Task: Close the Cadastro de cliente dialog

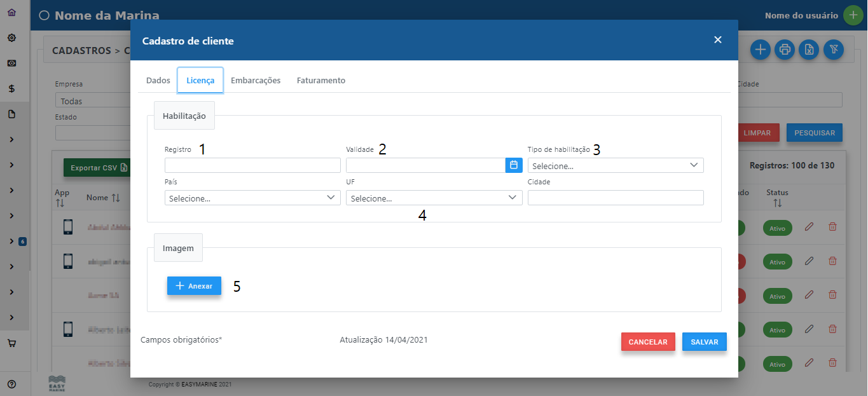Action: 718,40
